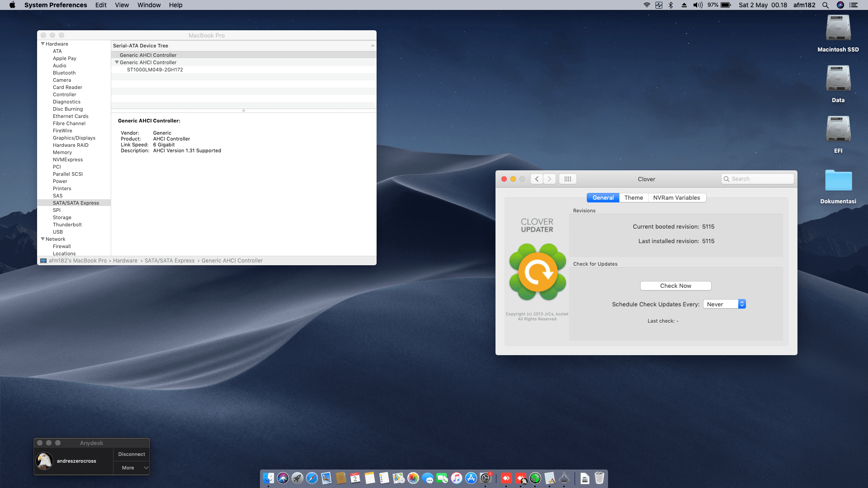868x488 pixels.
Task: Open the Edit menu
Action: click(101, 5)
